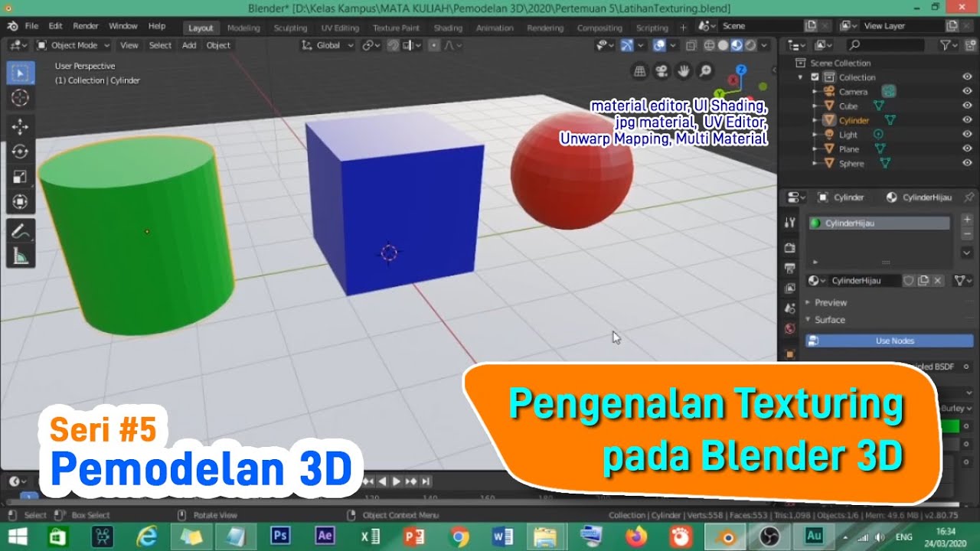
Task: Choose the Move tool
Action: click(x=20, y=127)
